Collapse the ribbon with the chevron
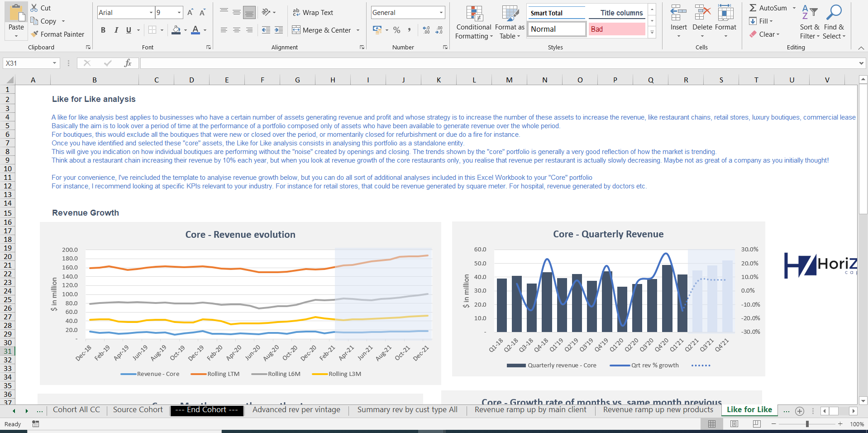868x433 pixels. (861, 48)
